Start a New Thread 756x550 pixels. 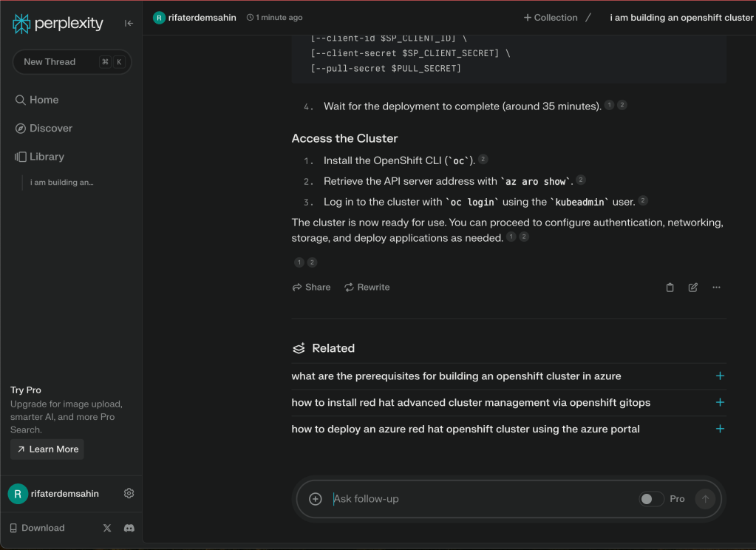(72, 62)
